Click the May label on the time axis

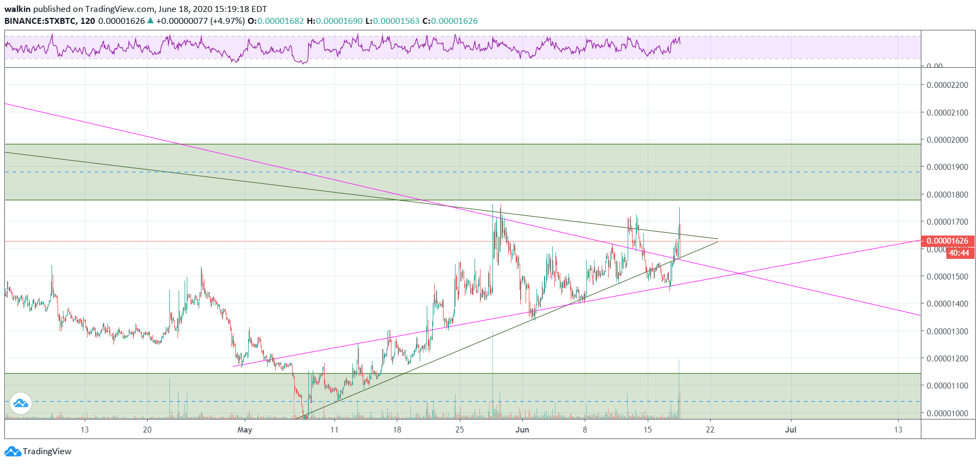point(245,430)
